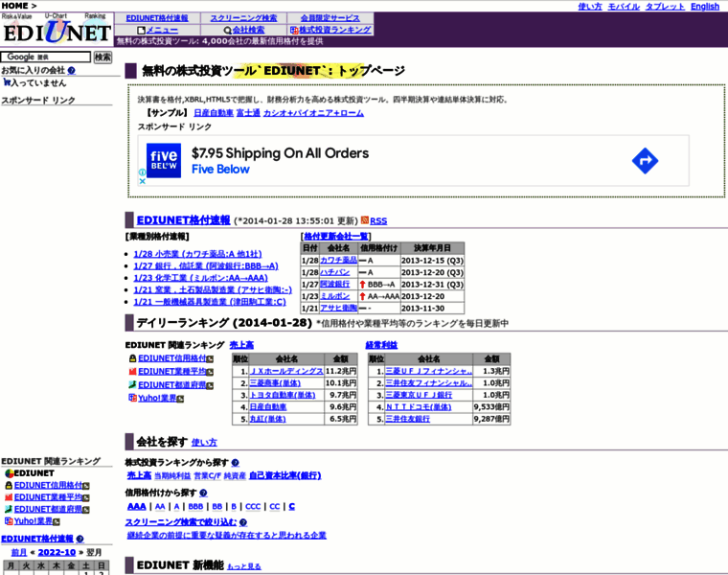This screenshot has width=728, height=575.
Task: Open the 経常利益 ranking heading link
Action: click(381, 345)
